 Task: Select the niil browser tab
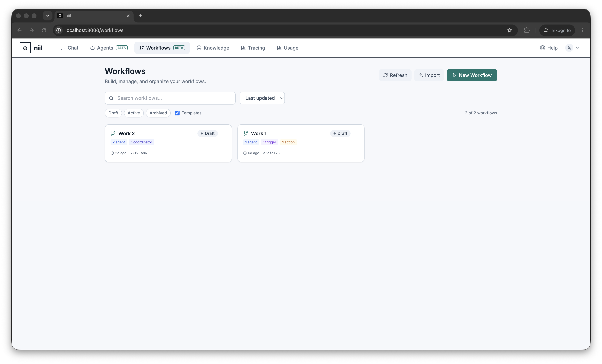point(94,16)
